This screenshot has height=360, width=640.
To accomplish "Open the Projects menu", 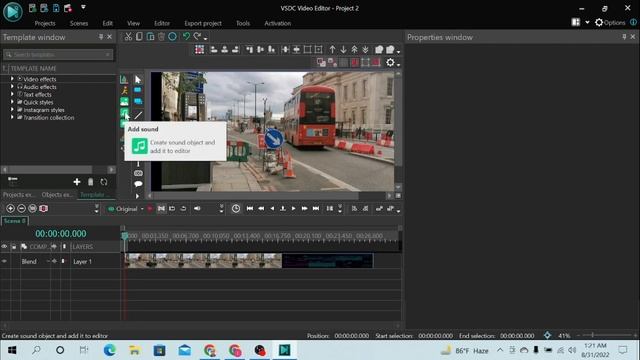I will point(45,23).
